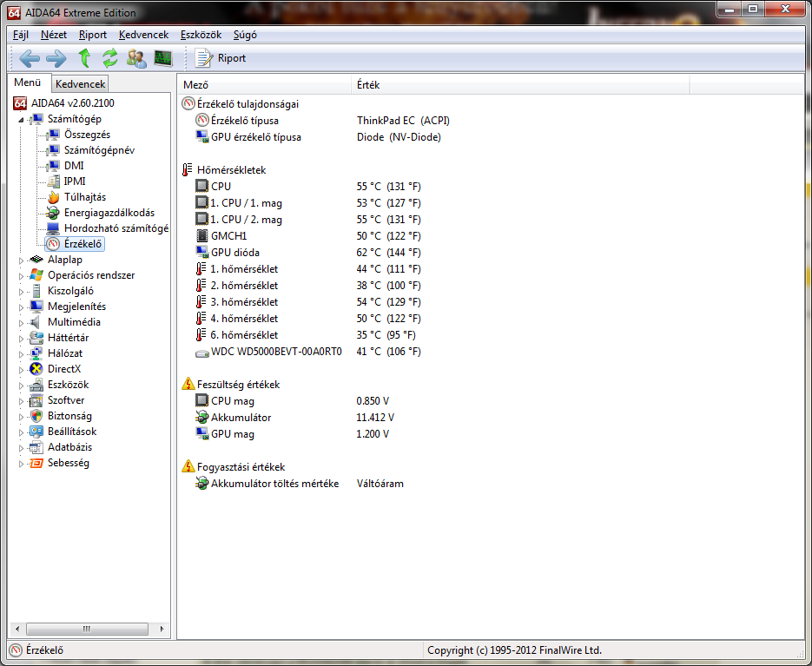Expand the Kiszolgáló branch

[21, 292]
